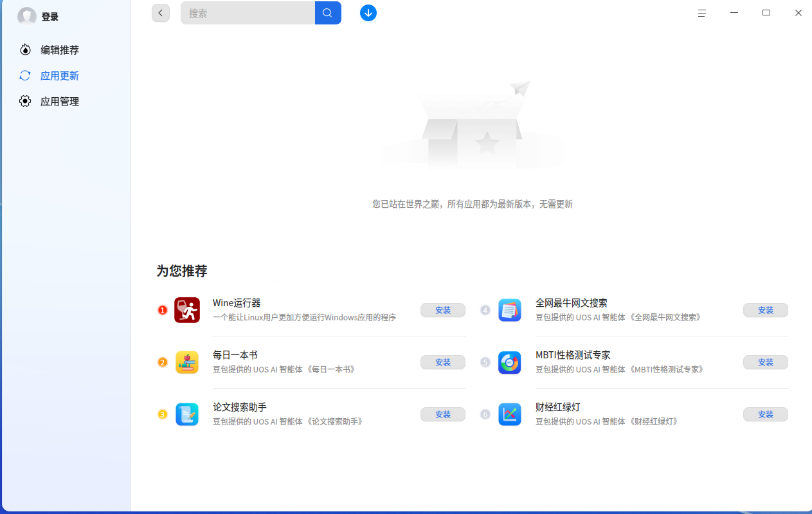Maximize the app store window
The image size is (812, 514).
766,13
